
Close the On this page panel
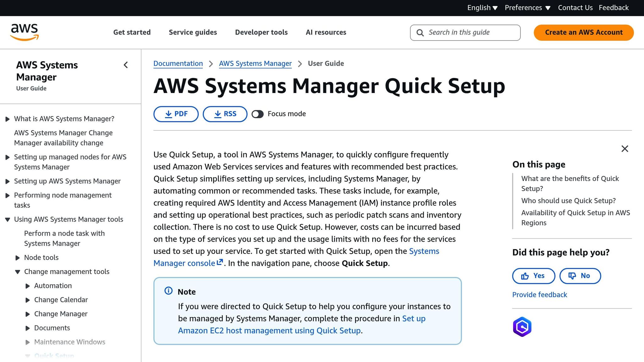pyautogui.click(x=625, y=149)
